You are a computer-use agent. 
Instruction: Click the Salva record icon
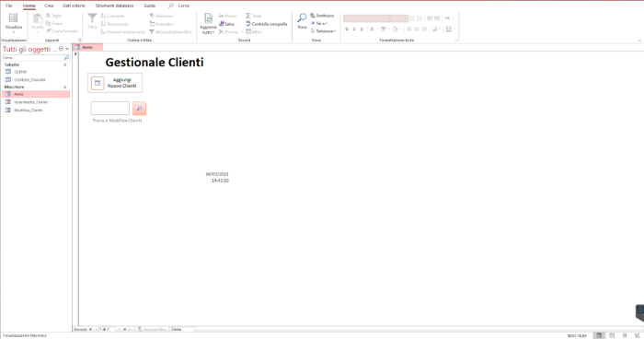point(222,24)
